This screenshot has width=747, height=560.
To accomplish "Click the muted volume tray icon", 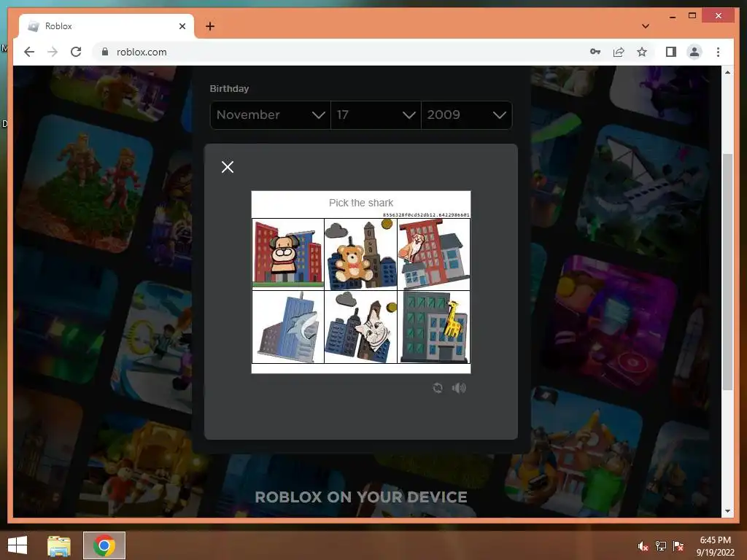I will point(643,546).
